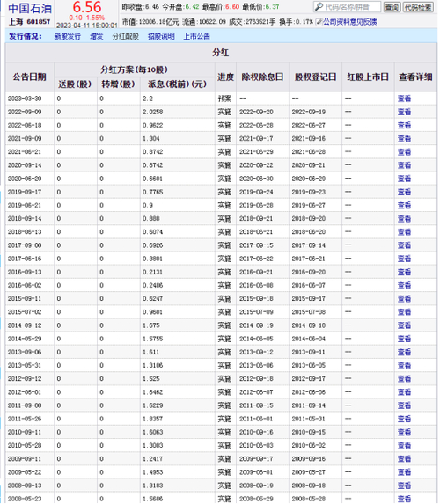
Task: Go to the 招股说明 section
Action: pos(161,36)
